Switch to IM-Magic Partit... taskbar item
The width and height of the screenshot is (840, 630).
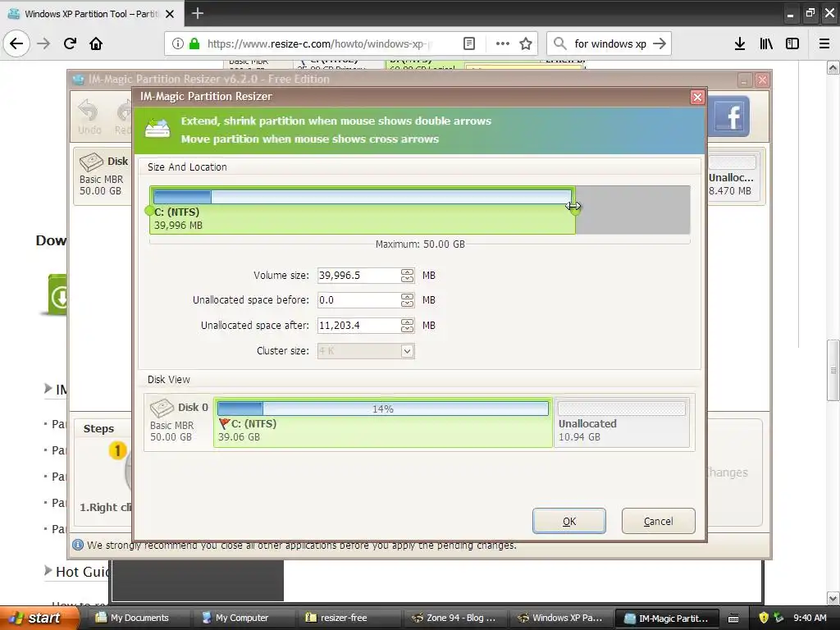click(x=667, y=618)
